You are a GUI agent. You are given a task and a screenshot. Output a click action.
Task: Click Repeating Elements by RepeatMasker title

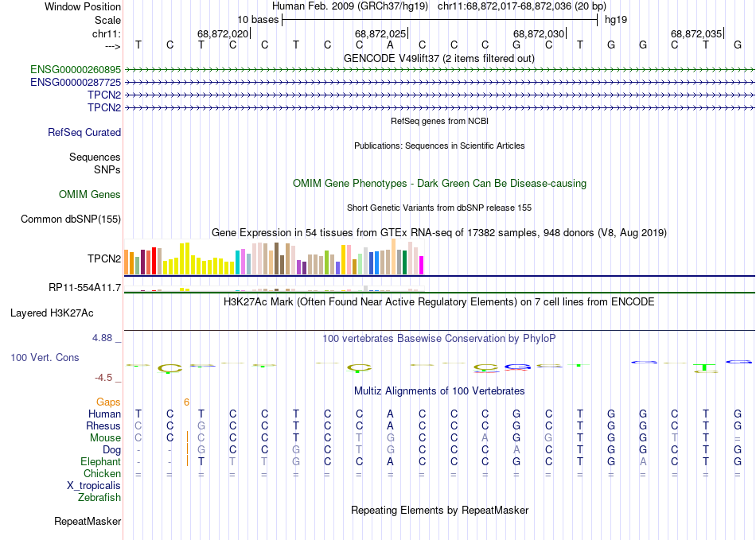click(x=440, y=510)
